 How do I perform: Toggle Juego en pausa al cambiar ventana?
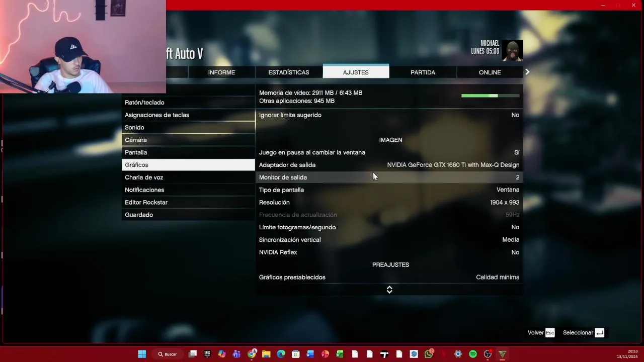click(389, 152)
